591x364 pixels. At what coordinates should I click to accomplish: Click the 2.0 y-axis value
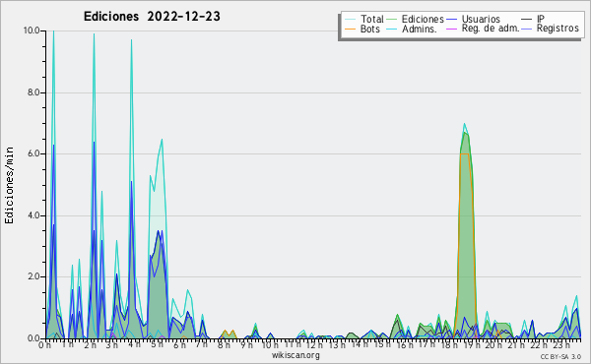click(x=33, y=276)
